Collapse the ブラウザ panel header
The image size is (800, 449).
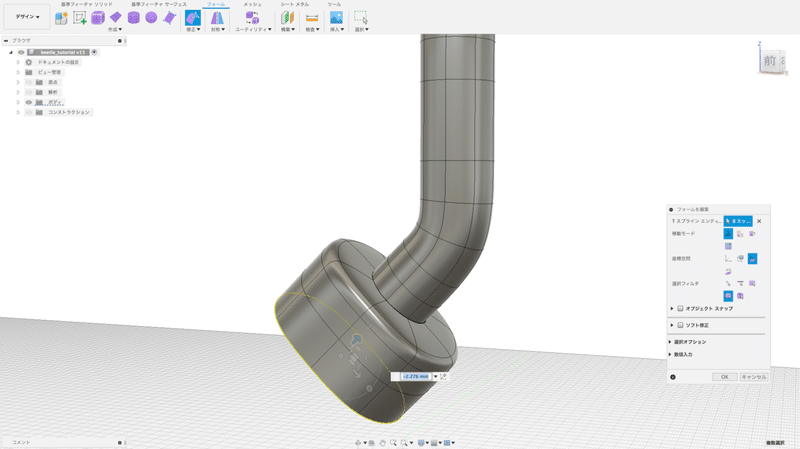click(6, 41)
